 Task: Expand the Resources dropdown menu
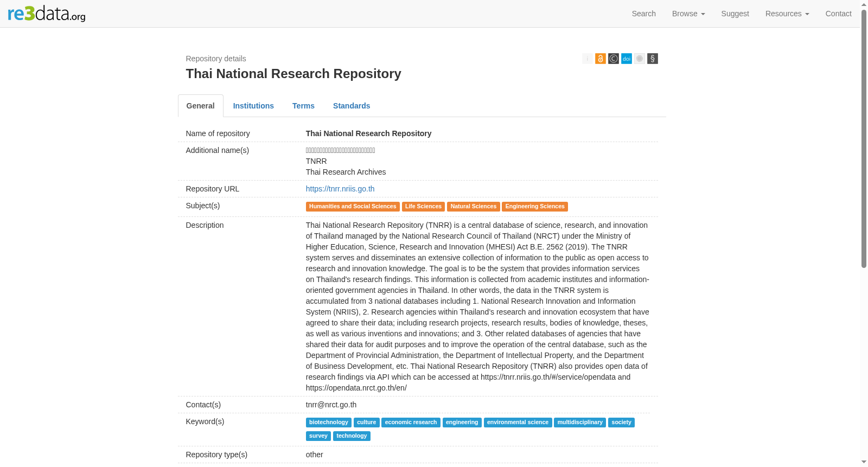(787, 14)
